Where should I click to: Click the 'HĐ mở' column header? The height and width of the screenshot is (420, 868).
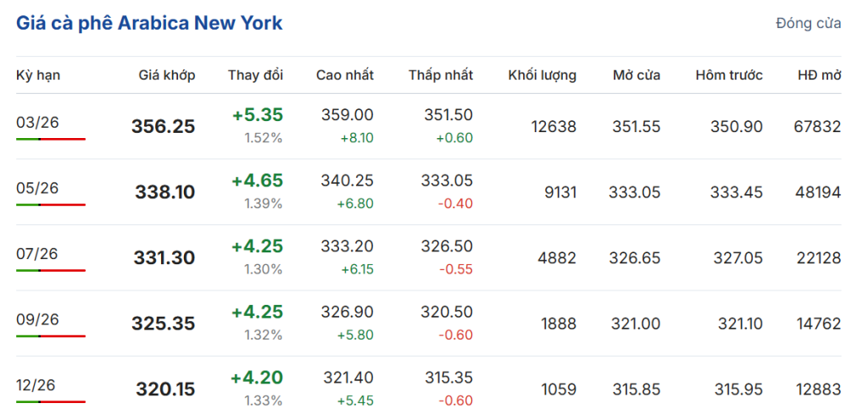(x=819, y=75)
